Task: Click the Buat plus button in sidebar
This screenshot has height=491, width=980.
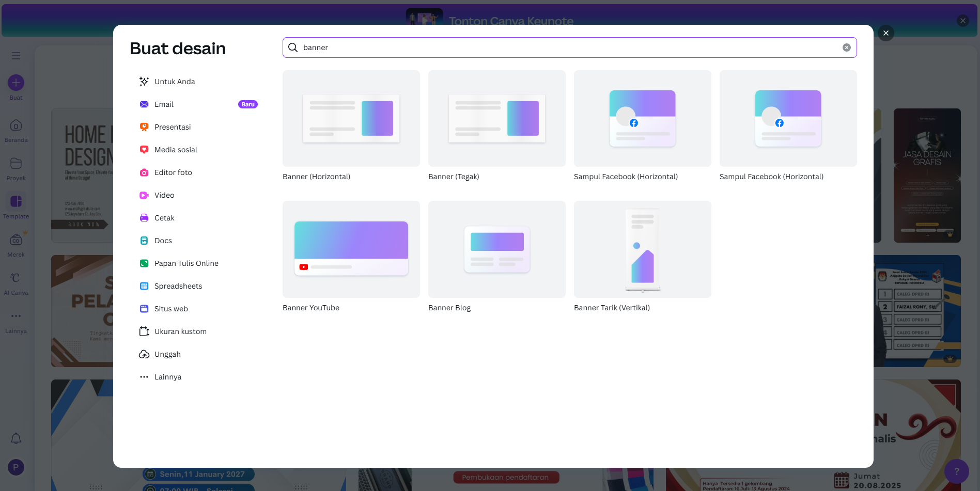Action: (x=16, y=83)
